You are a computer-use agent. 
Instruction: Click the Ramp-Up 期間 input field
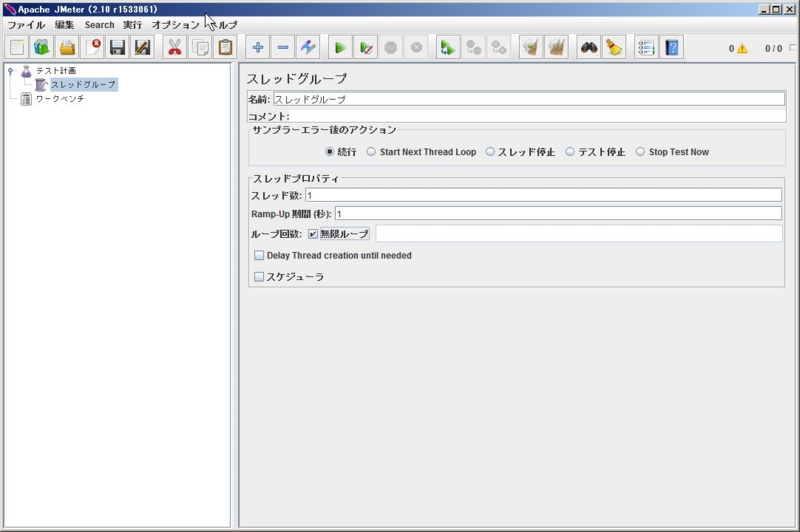click(x=558, y=213)
